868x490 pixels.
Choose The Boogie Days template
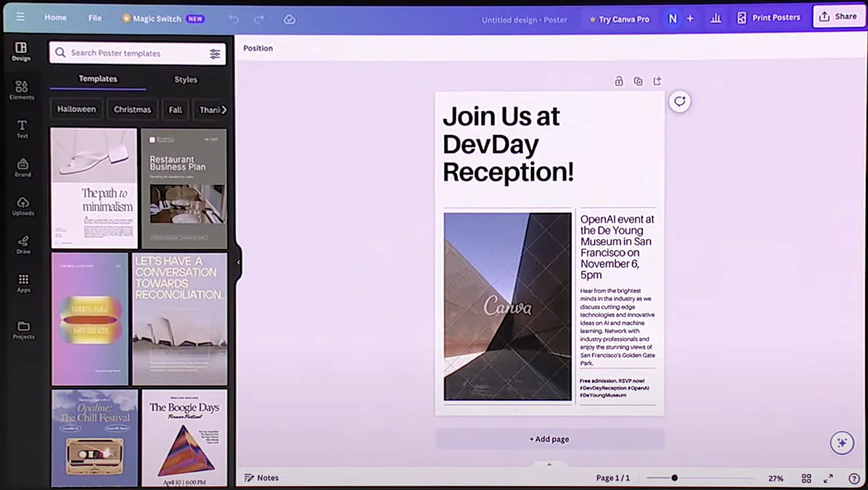point(184,438)
